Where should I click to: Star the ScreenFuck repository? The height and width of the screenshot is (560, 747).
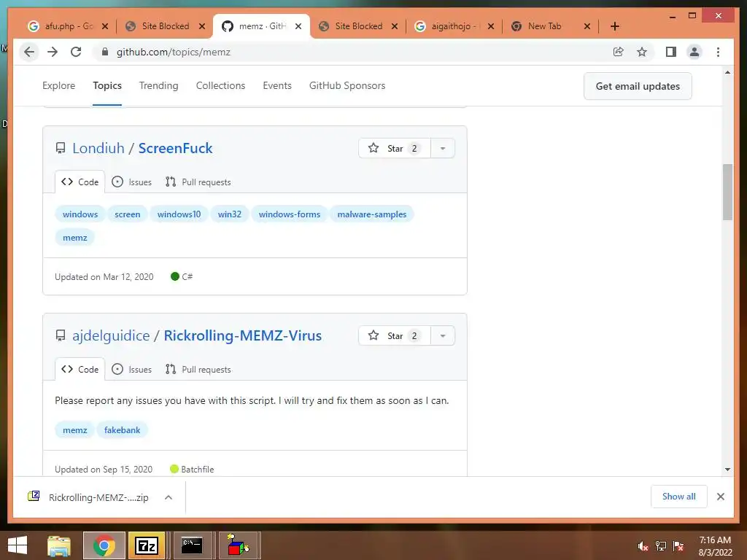(x=395, y=148)
